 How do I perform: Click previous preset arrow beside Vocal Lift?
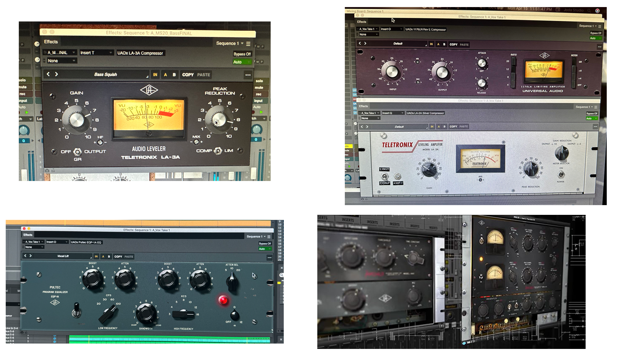[x=25, y=256]
